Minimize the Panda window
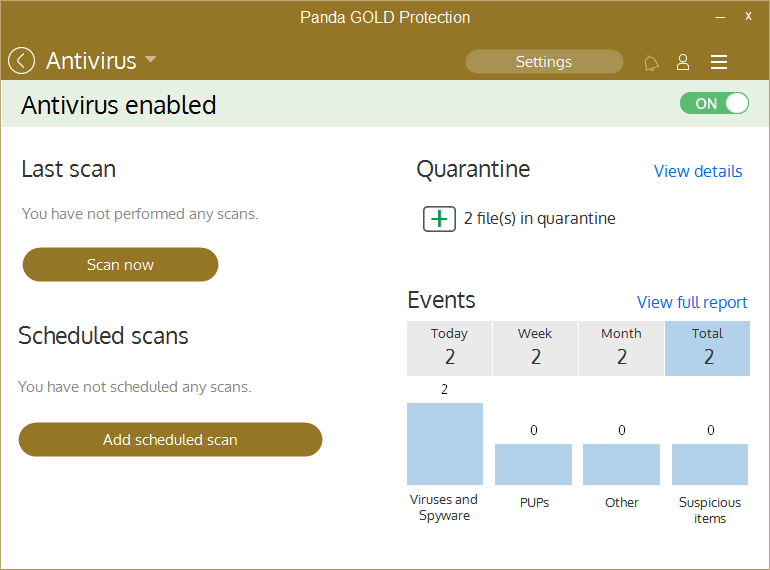The height and width of the screenshot is (570, 770). 718,17
